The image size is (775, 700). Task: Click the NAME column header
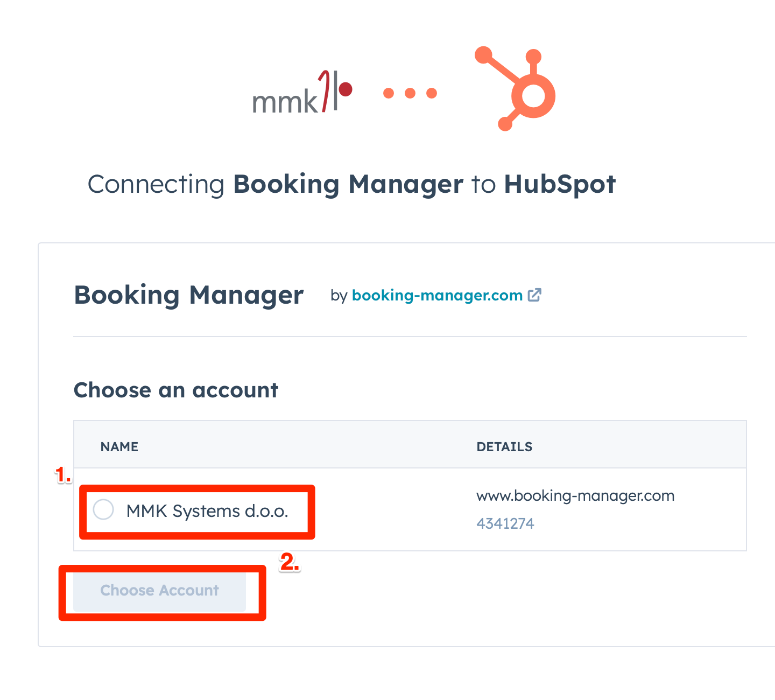tap(119, 447)
